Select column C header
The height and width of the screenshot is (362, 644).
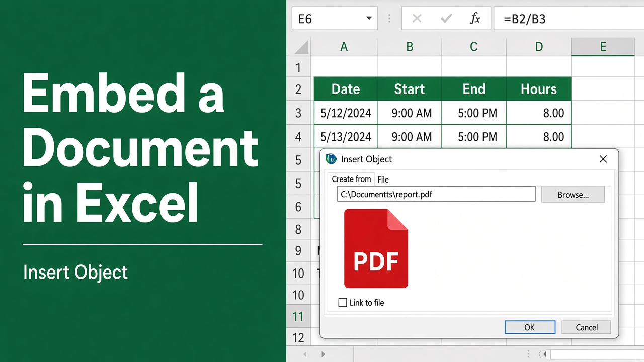(x=474, y=47)
